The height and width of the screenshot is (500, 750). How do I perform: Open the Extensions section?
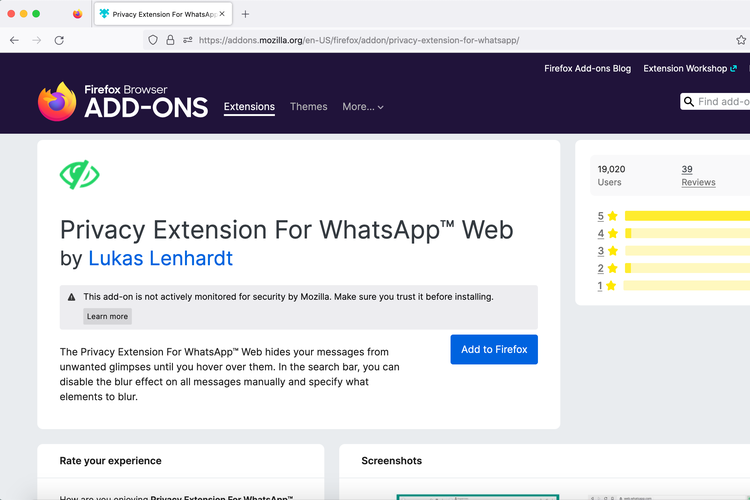pos(249,107)
